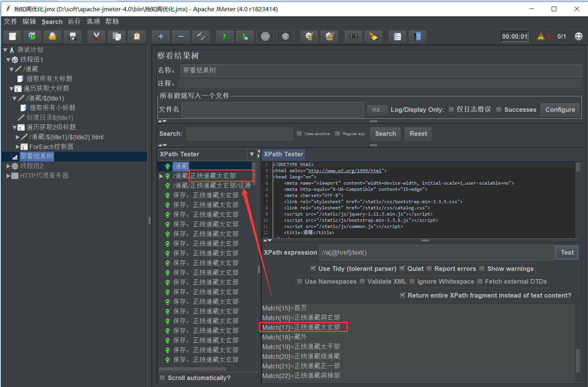Open the 选项 menu
588x387 pixels.
point(93,22)
